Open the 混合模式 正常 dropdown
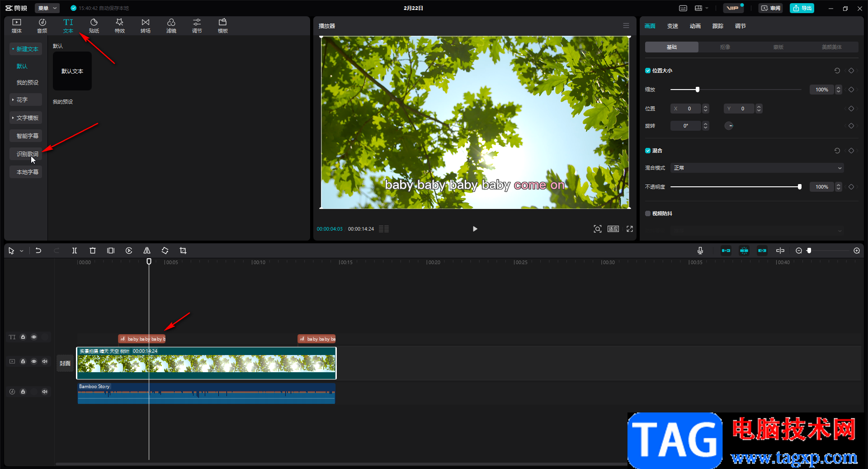The height and width of the screenshot is (469, 868). [x=757, y=168]
